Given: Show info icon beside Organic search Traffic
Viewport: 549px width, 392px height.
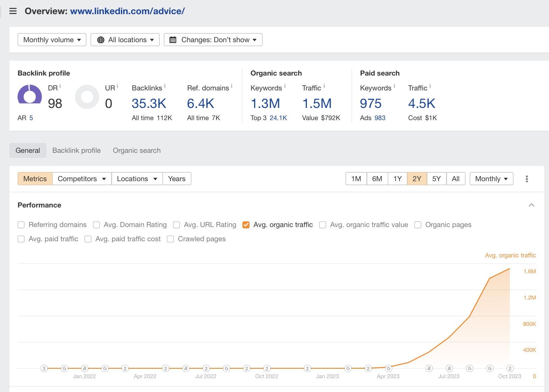Looking at the screenshot, I should pos(324,86).
